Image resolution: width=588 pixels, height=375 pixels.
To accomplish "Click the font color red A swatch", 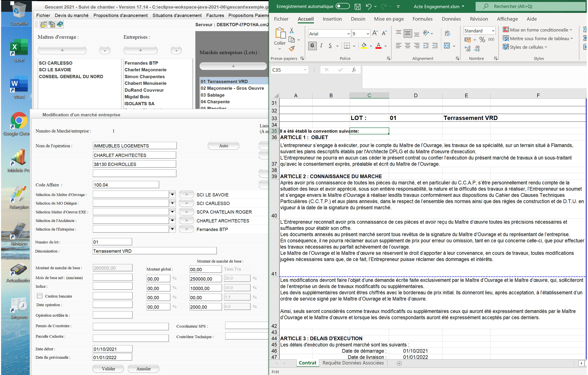I will pyautogui.click(x=378, y=46).
